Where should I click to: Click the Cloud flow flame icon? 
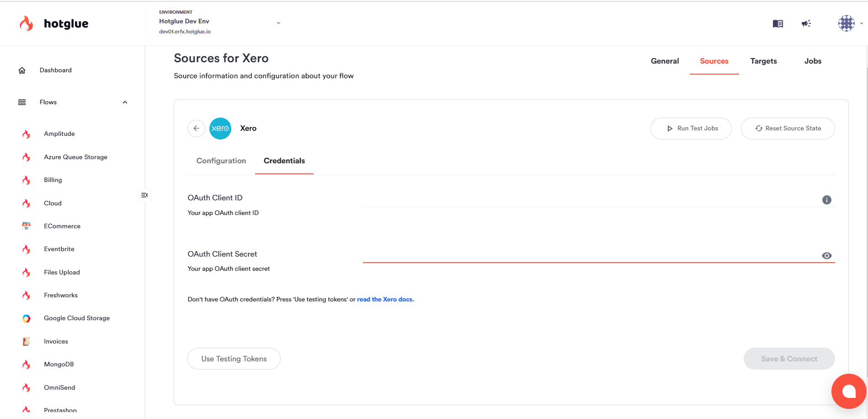coord(27,204)
